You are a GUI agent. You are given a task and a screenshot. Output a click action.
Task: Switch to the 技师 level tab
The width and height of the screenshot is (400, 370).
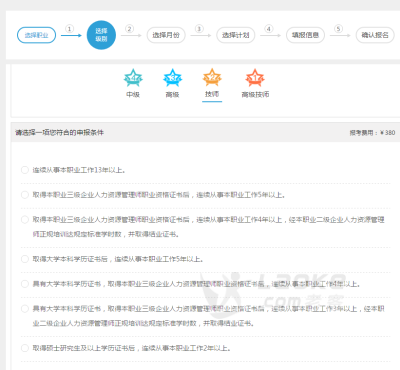coord(212,94)
